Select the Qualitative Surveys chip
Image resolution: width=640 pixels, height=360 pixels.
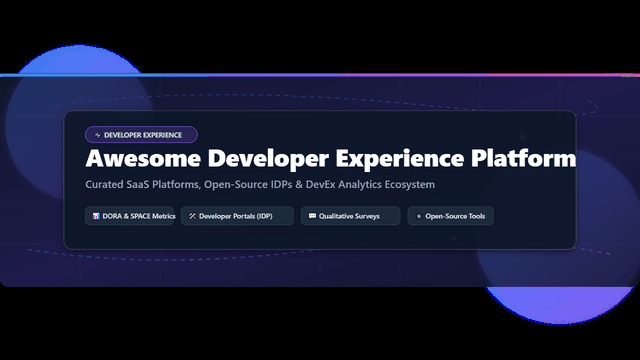tap(351, 216)
